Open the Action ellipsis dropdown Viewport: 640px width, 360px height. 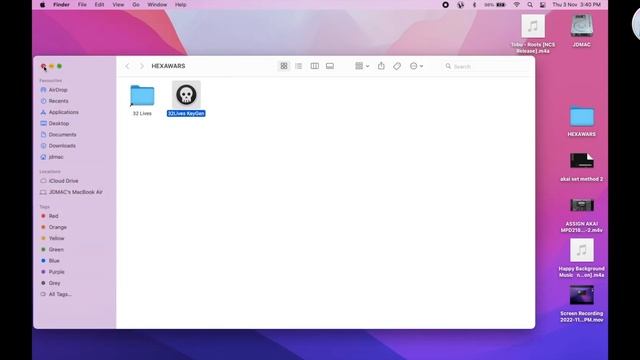click(x=416, y=66)
